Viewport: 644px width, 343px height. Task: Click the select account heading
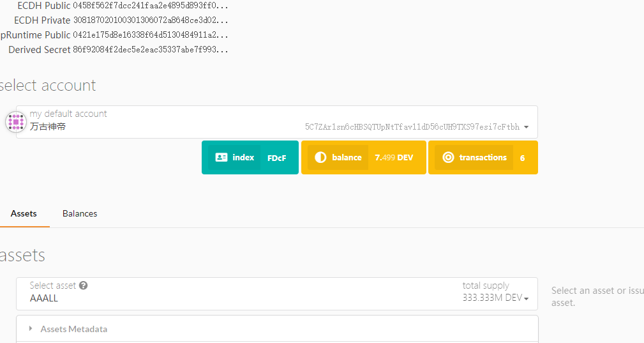point(48,86)
